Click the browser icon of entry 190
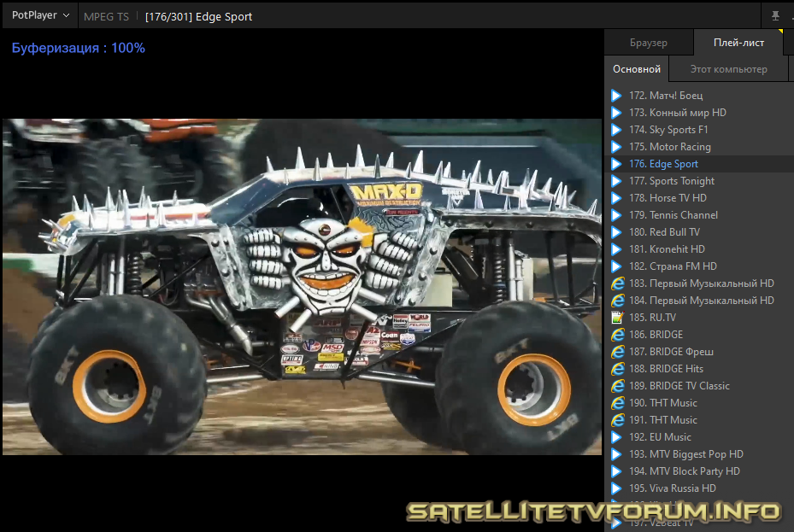The width and height of the screenshot is (794, 532). point(617,403)
